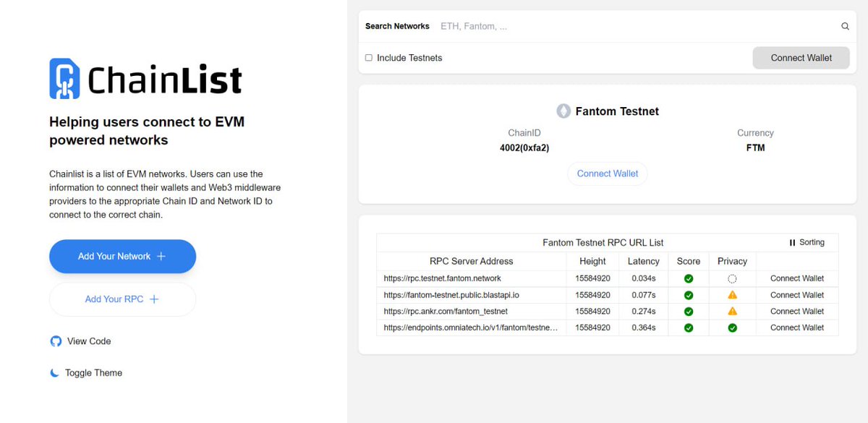The image size is (868, 423).
Task: Click the endpoints.omniatech.io RPC address
Action: 471,328
